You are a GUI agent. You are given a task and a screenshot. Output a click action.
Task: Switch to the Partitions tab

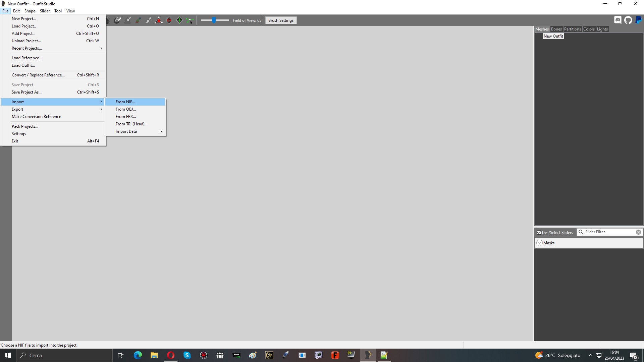tap(572, 29)
